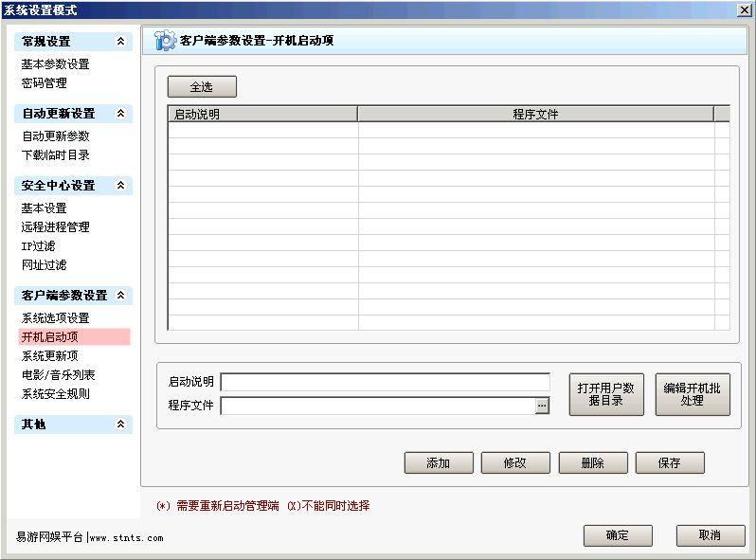Viewport: 756px width, 560px height.
Task: Select the highlighted 开机启动项 entry
Action: pos(74,336)
